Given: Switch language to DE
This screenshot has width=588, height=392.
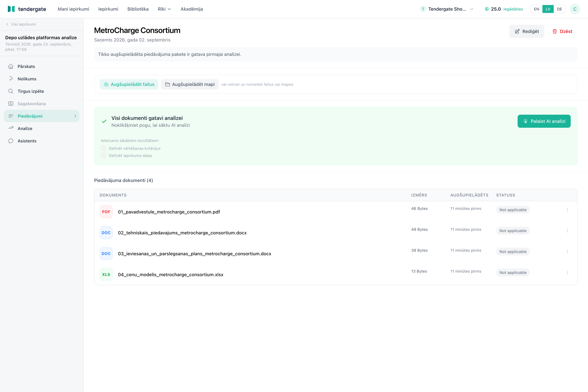Looking at the screenshot, I should pos(560,9).
